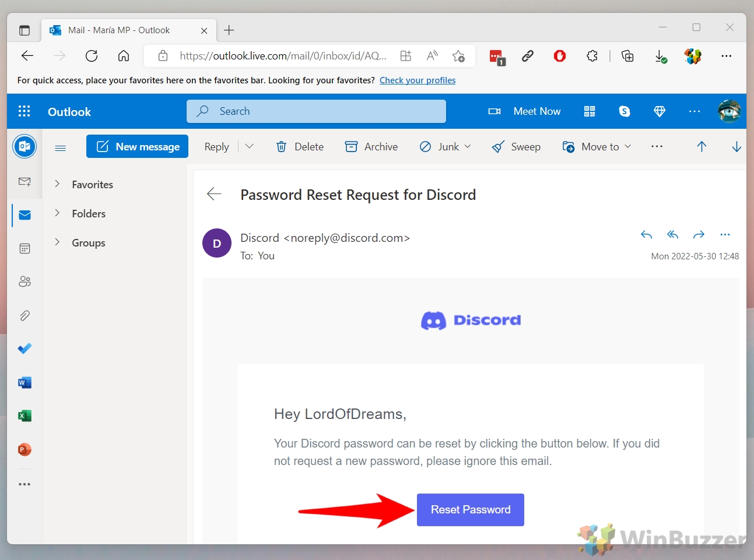The width and height of the screenshot is (754, 560).
Task: Go back to inbox with back arrow
Action: pyautogui.click(x=214, y=194)
